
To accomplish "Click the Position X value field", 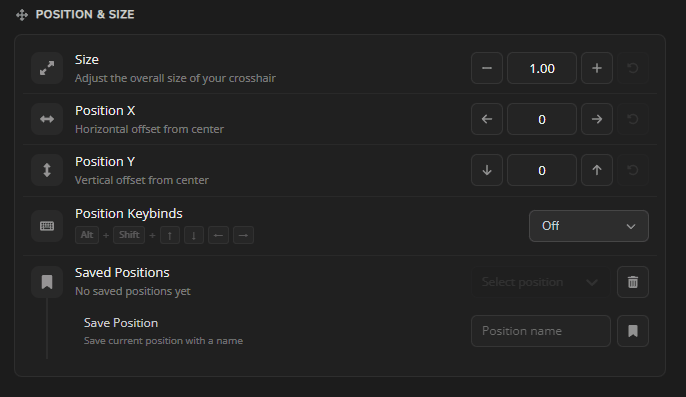I will [x=542, y=119].
